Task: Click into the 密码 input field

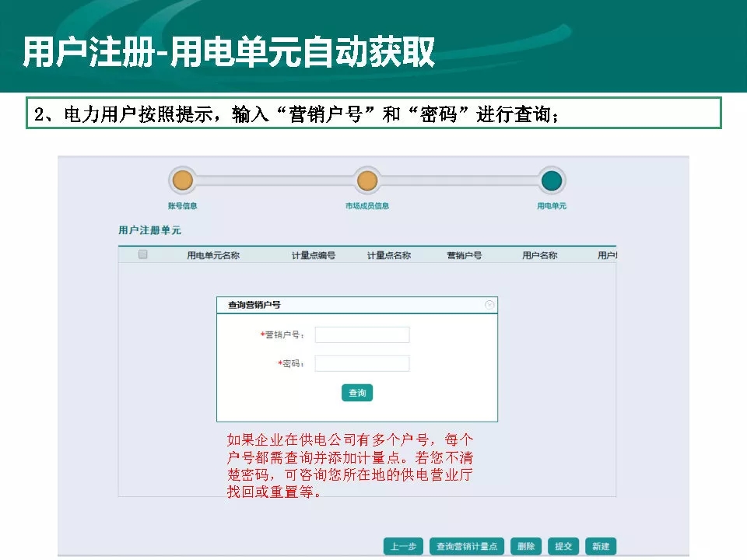Action: 362,363
